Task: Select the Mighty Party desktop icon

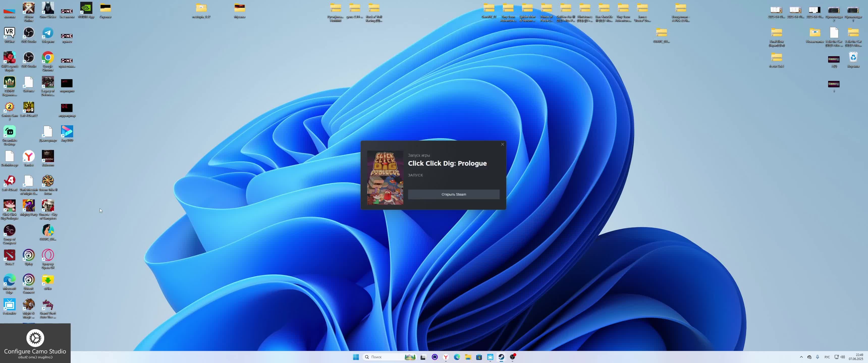Action: (x=29, y=208)
